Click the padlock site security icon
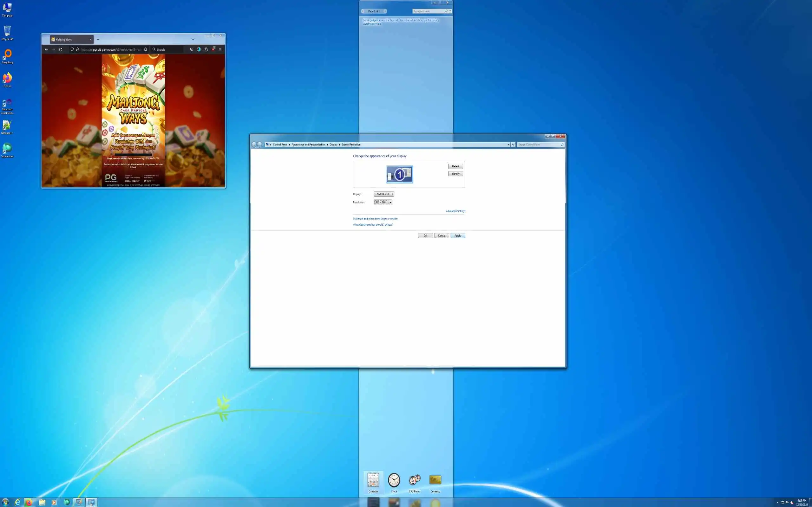812x507 pixels. [x=77, y=49]
